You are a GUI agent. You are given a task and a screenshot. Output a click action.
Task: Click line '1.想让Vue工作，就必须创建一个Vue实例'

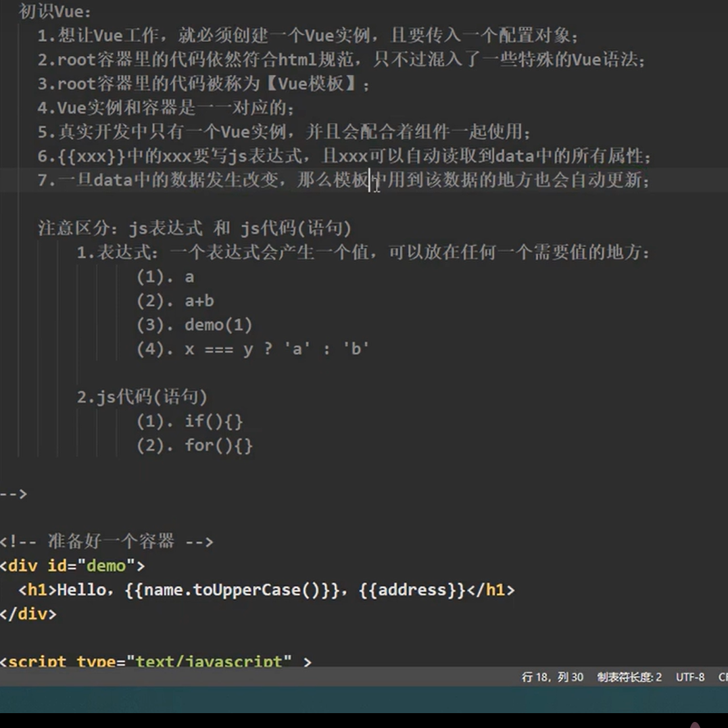click(x=308, y=35)
